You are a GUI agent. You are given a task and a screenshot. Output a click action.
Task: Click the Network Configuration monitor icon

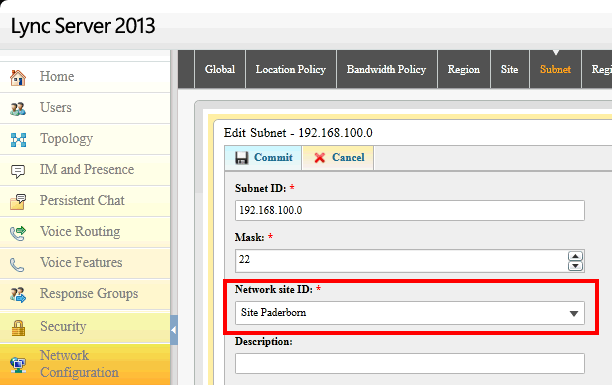pyautogui.click(x=18, y=365)
